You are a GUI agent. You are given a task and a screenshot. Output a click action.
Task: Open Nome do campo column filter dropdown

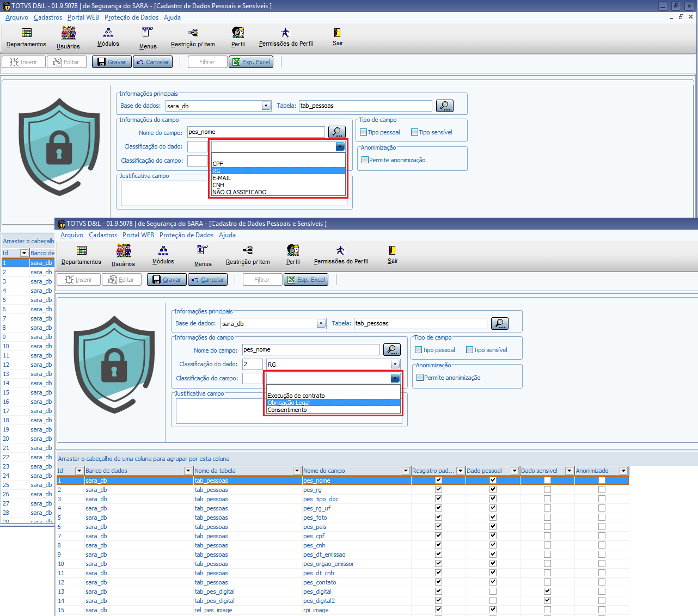pos(406,471)
